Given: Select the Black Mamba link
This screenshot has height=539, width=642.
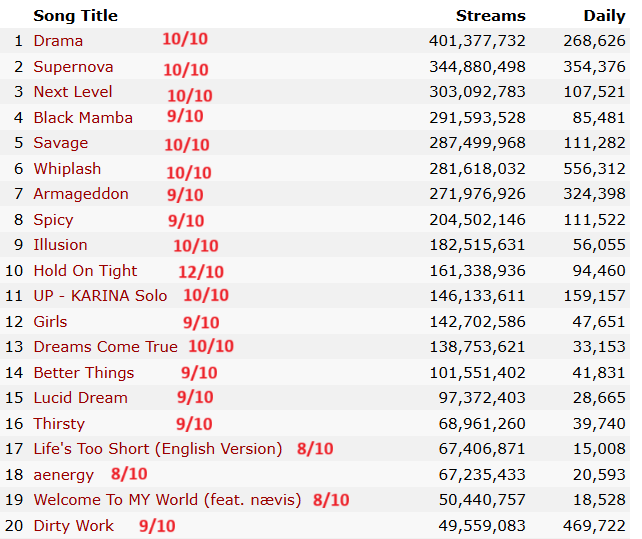Looking at the screenshot, I should [x=83, y=118].
